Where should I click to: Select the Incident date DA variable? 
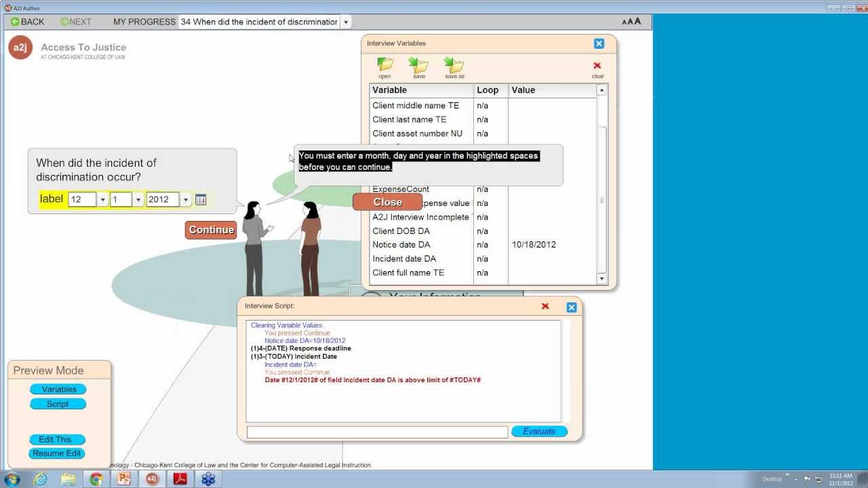coord(483,259)
